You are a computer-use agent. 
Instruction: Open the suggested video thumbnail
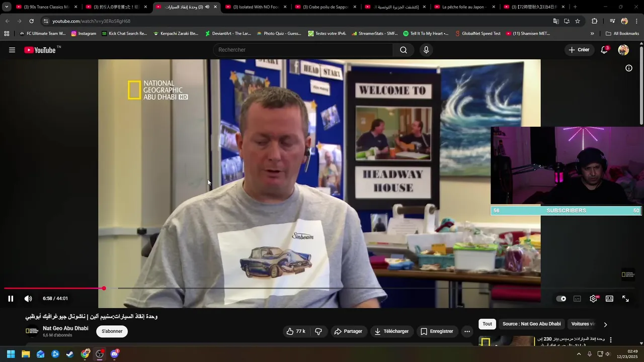(x=507, y=341)
